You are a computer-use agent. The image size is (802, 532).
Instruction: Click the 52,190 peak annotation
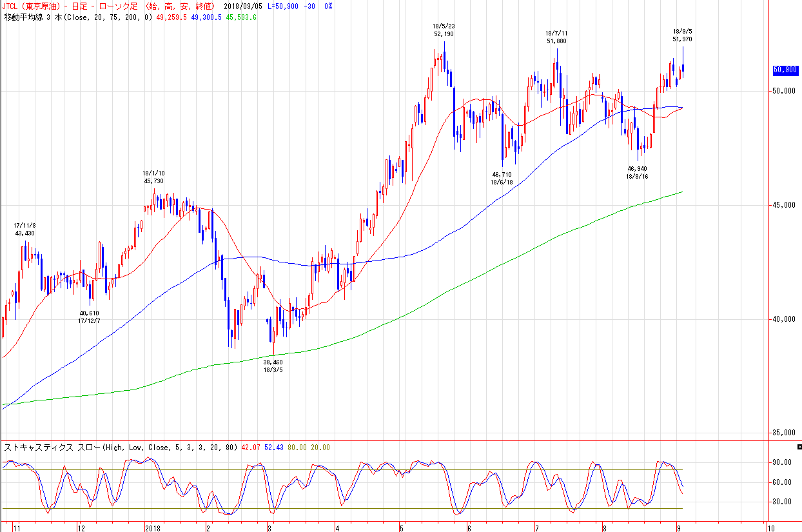pos(444,34)
